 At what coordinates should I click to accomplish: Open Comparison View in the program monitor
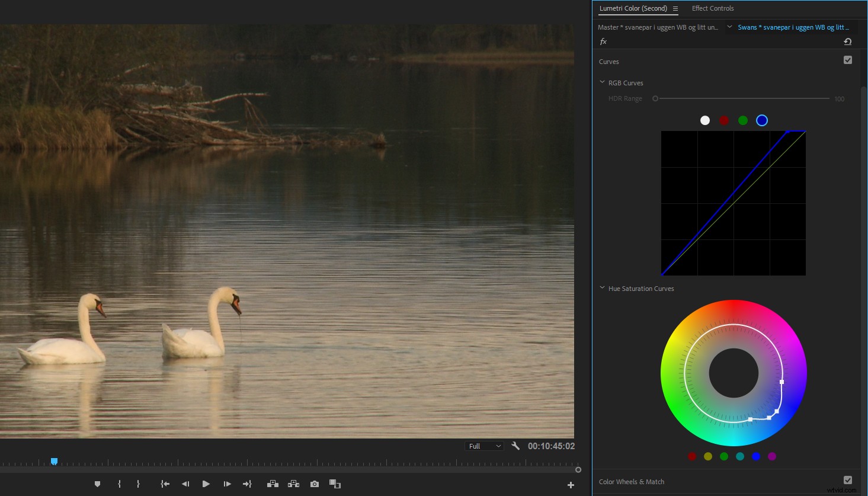point(335,484)
